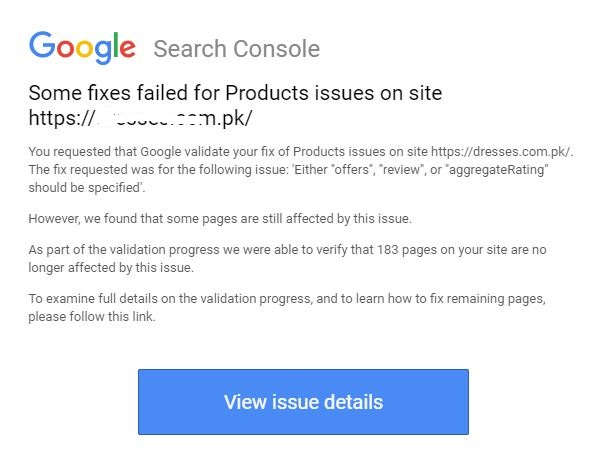The width and height of the screenshot is (606, 474).
Task: Click the longer affected by this issue line
Action: click(112, 267)
